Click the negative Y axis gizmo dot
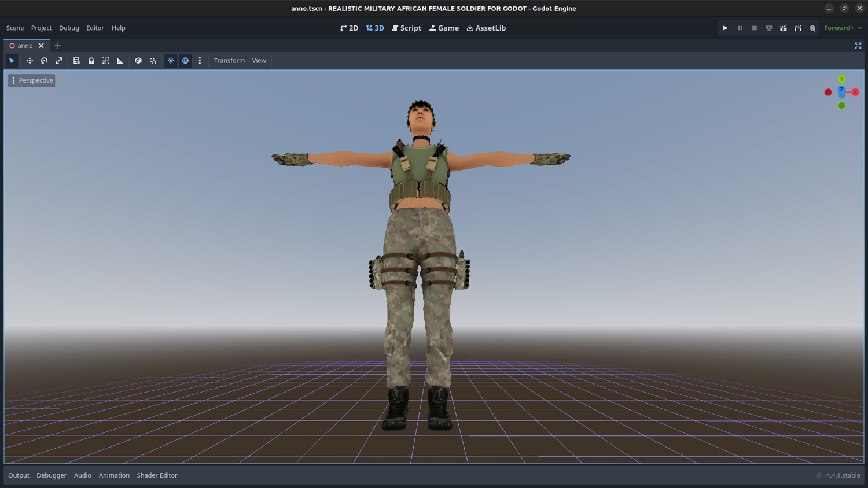The width and height of the screenshot is (868, 488). tap(842, 106)
